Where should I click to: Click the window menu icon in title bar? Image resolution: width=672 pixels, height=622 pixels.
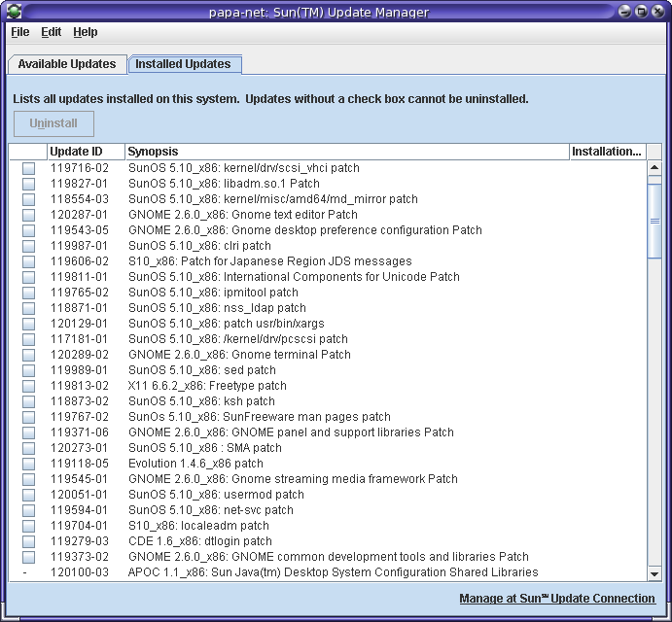[14, 11]
